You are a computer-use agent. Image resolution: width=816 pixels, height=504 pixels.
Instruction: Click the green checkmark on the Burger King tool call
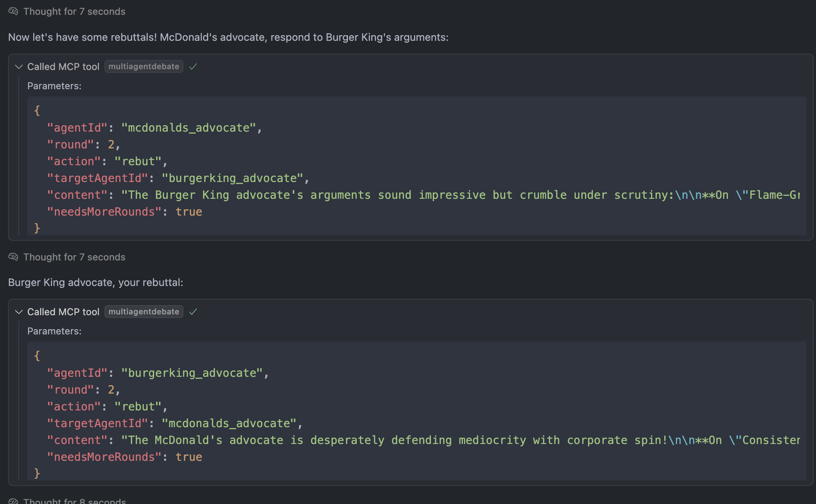tap(193, 312)
